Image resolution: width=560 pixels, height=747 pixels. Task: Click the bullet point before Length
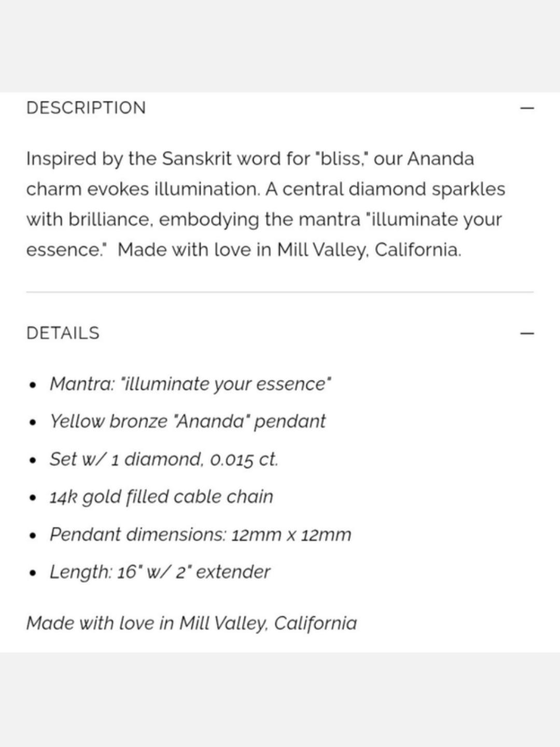point(33,574)
